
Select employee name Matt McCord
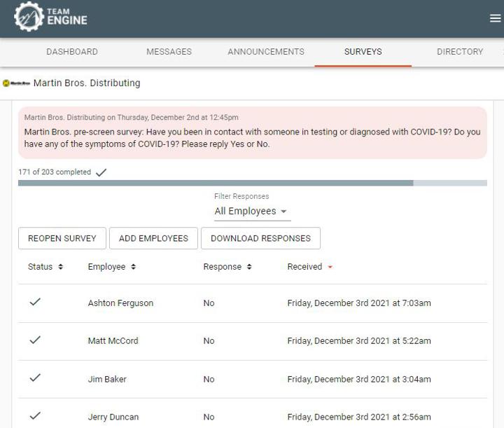click(x=113, y=341)
